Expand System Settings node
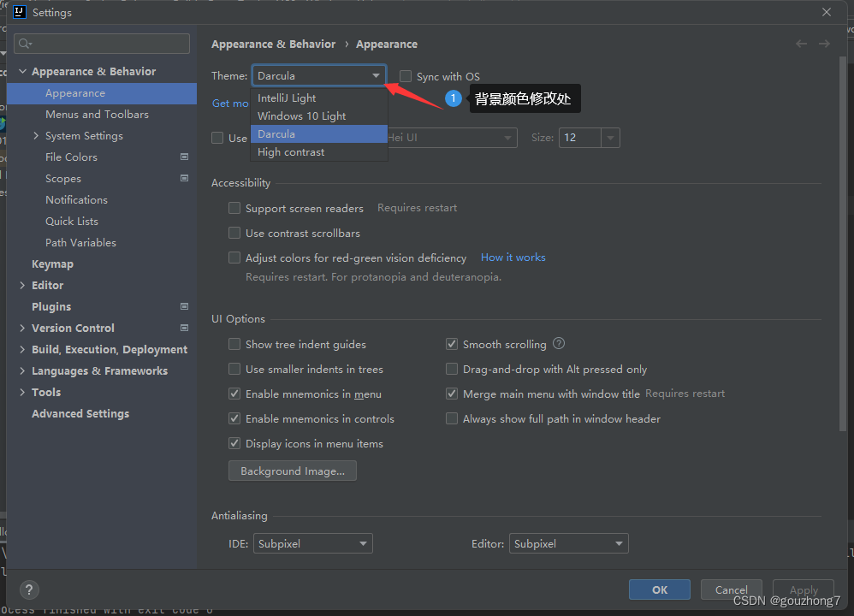Image resolution: width=854 pixels, height=616 pixels. pos(36,136)
